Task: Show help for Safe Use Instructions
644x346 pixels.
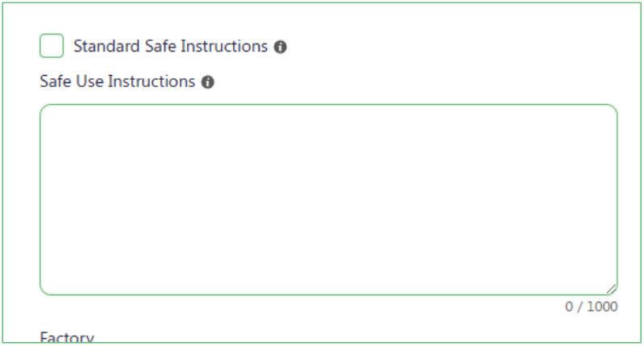Action: coord(208,82)
